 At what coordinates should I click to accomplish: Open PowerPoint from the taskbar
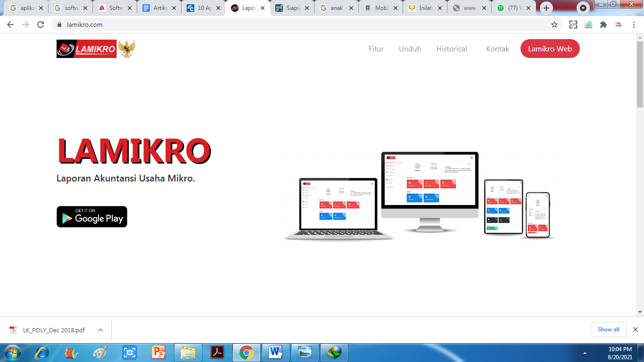(159, 352)
